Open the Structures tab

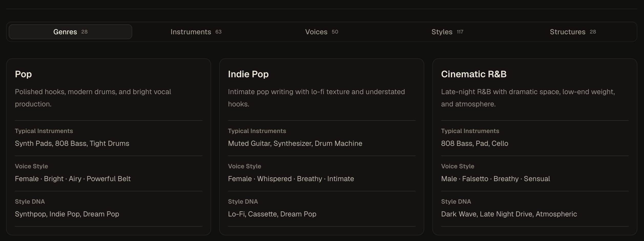pyautogui.click(x=573, y=32)
